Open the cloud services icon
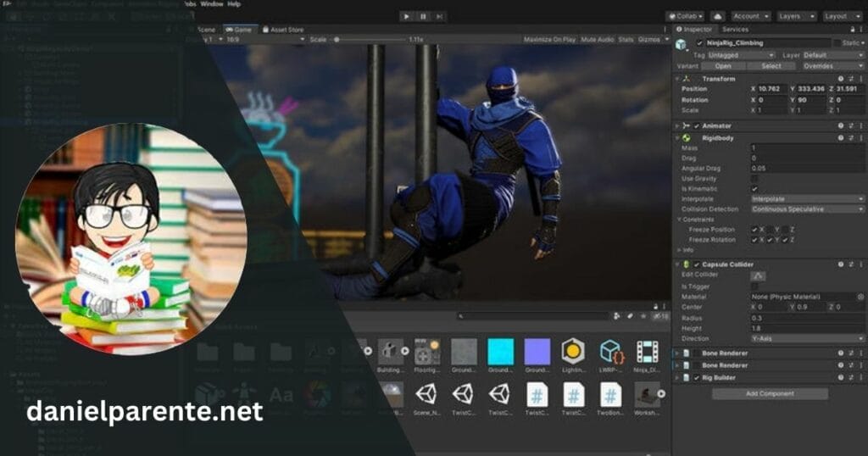The width and height of the screenshot is (868, 456). click(717, 17)
